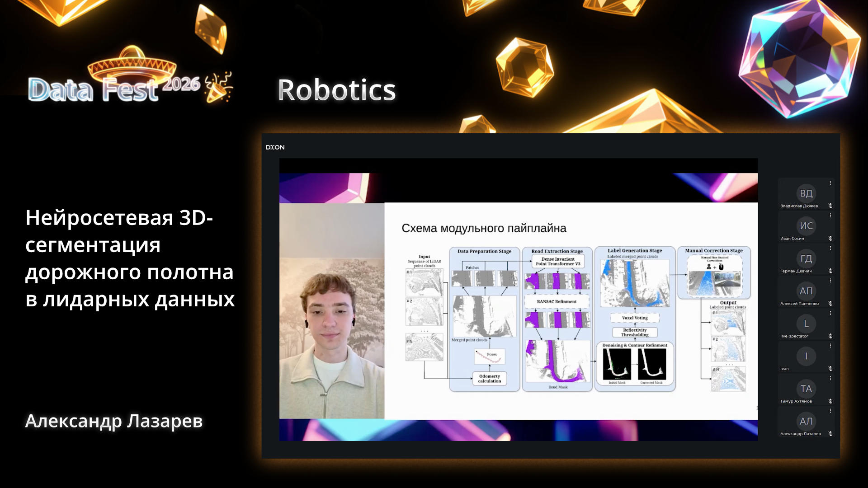The image size is (868, 488).
Task: Click the 'Odometry calculation' box in the diagram
Action: click(x=490, y=379)
